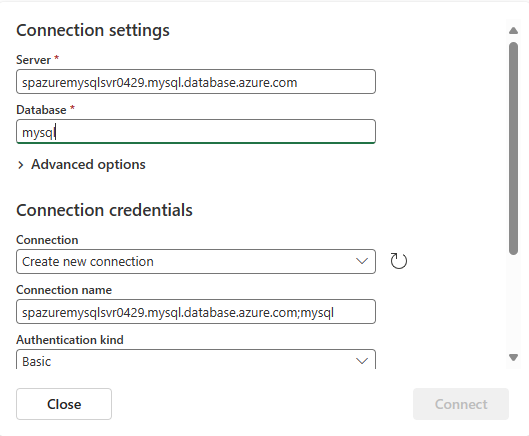Expand the Advanced options section
529x436 pixels.
81,165
